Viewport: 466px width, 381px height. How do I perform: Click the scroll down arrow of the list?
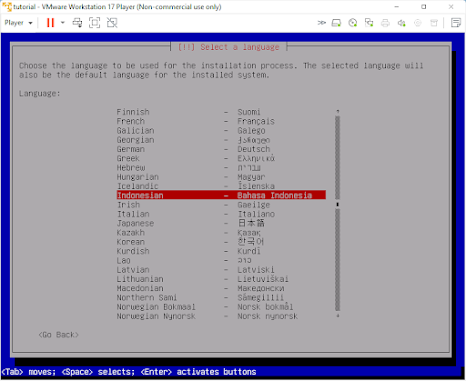tap(338, 316)
